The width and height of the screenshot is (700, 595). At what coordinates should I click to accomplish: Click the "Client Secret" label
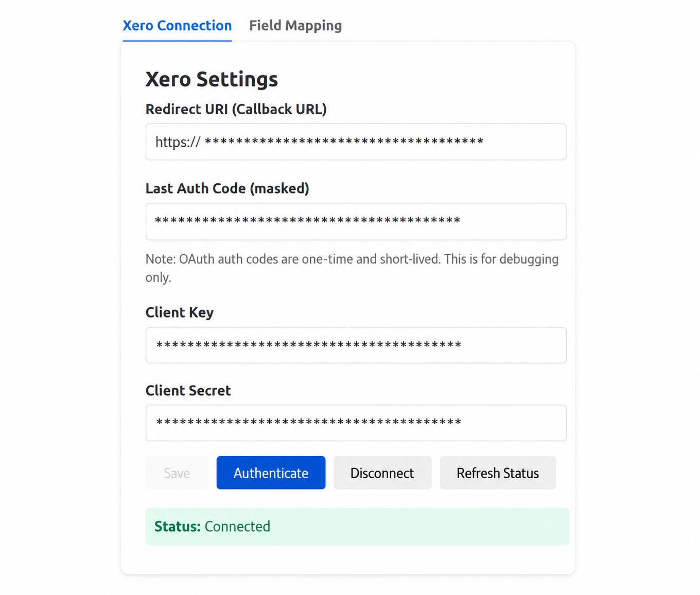tap(188, 391)
